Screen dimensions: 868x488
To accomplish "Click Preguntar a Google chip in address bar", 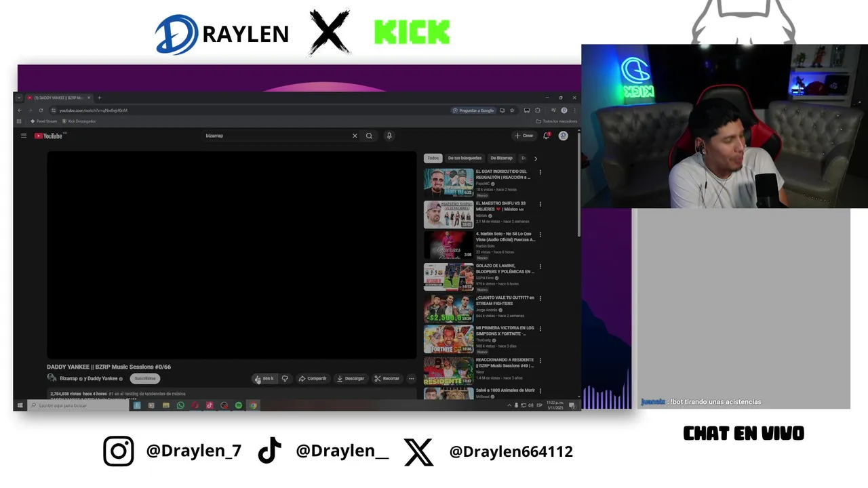I will (x=473, y=110).
